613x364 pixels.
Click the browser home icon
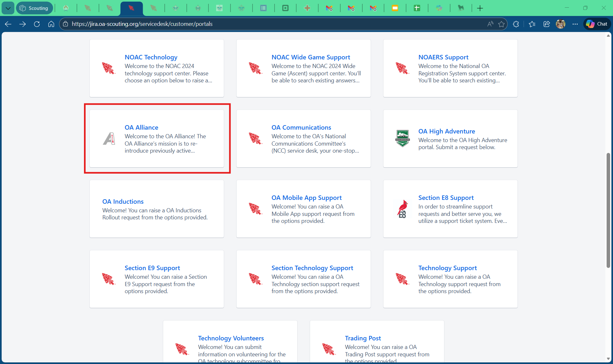click(51, 24)
